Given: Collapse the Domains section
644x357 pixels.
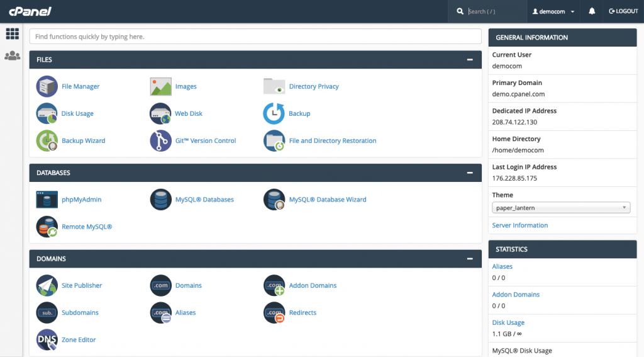Looking at the screenshot, I should (470, 259).
